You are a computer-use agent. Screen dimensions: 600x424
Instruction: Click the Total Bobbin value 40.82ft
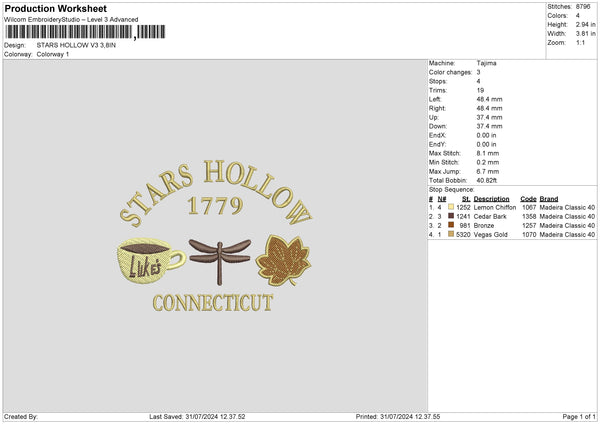487,181
